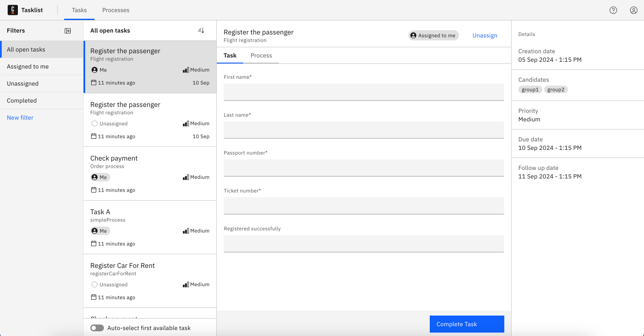Click the Unassigned icon on Register Car For Rent
Screen dimensions: 644x336
[94, 284]
